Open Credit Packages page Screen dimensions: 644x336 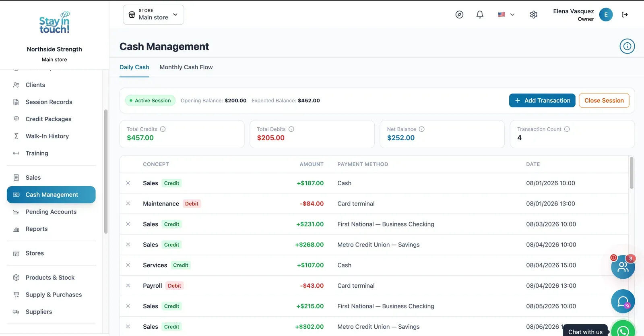point(51,119)
